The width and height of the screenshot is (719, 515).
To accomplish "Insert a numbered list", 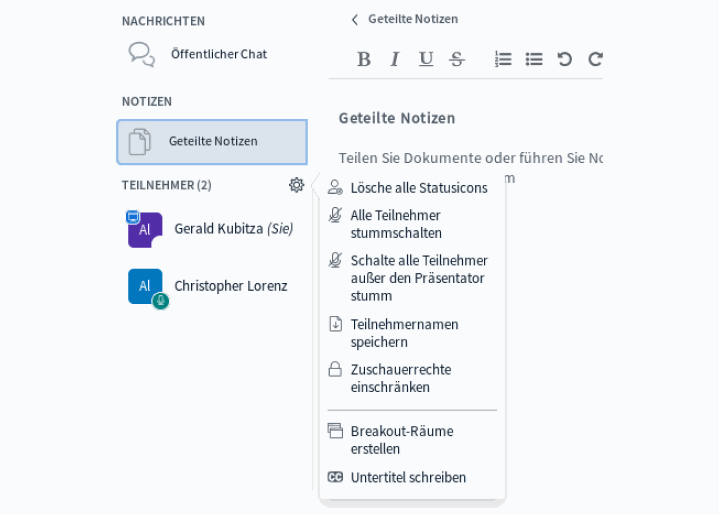I will pyautogui.click(x=503, y=59).
